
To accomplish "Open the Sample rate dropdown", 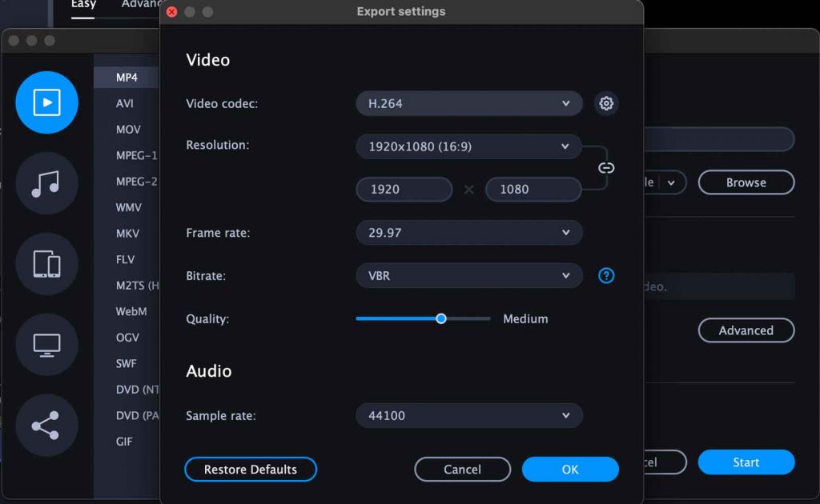I will pyautogui.click(x=468, y=415).
